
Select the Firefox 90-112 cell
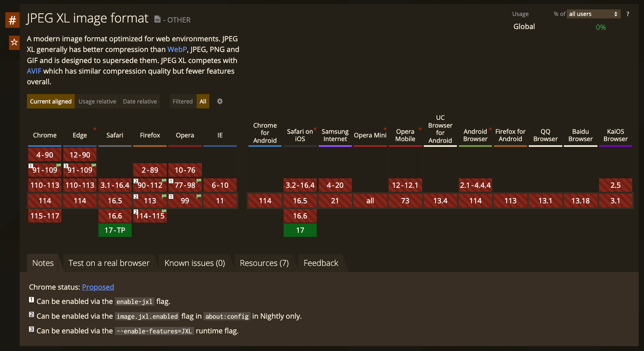coord(150,185)
